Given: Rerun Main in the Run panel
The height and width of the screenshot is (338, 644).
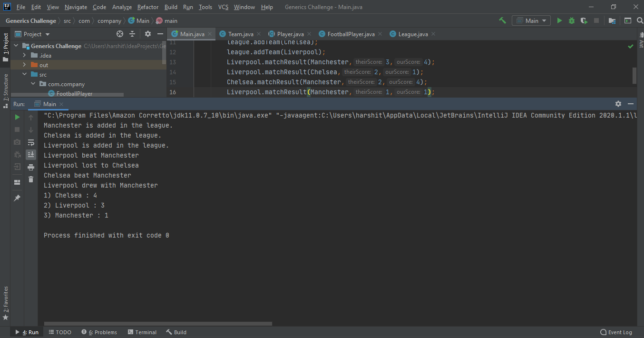Looking at the screenshot, I should click(17, 117).
